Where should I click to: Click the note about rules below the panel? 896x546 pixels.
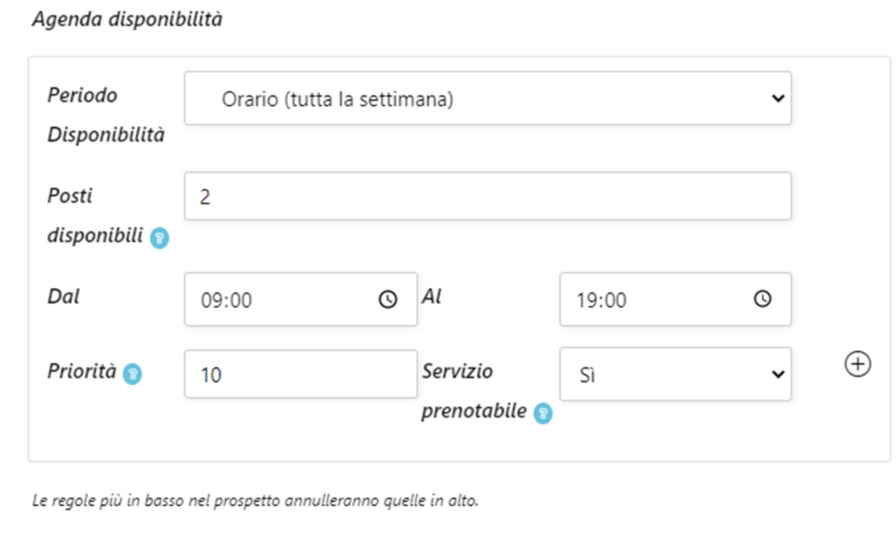[x=255, y=501]
